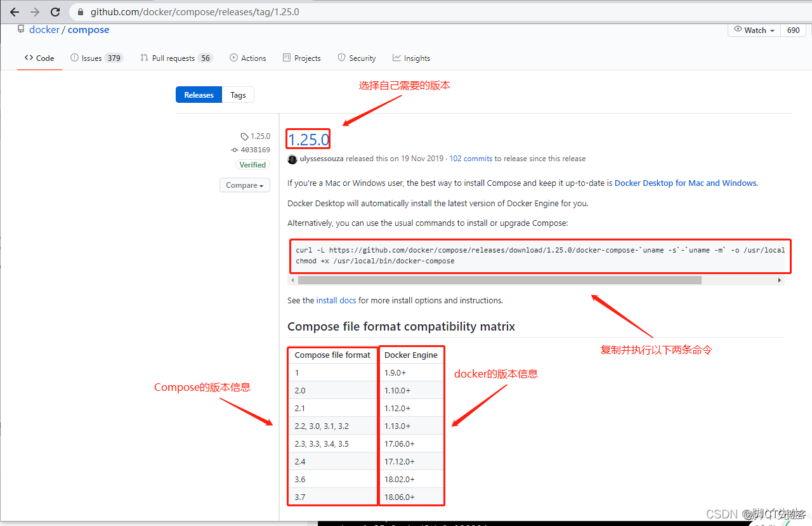Open the 1.25.0 release title link

coord(309,139)
